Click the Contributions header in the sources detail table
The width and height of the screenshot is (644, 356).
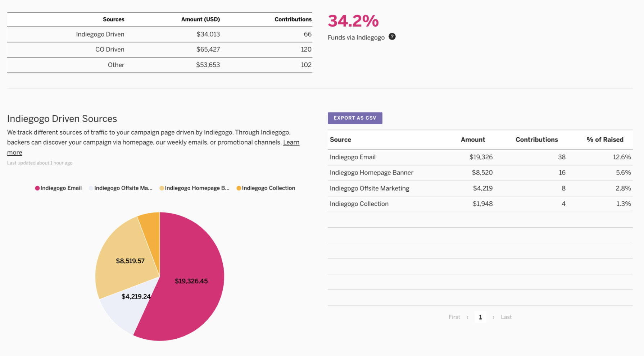click(x=536, y=140)
